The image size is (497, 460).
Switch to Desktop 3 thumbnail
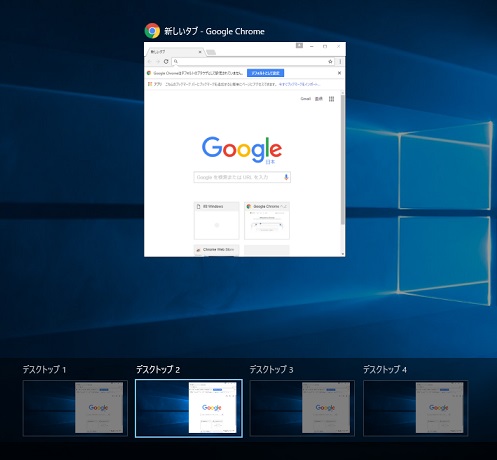[x=302, y=408]
